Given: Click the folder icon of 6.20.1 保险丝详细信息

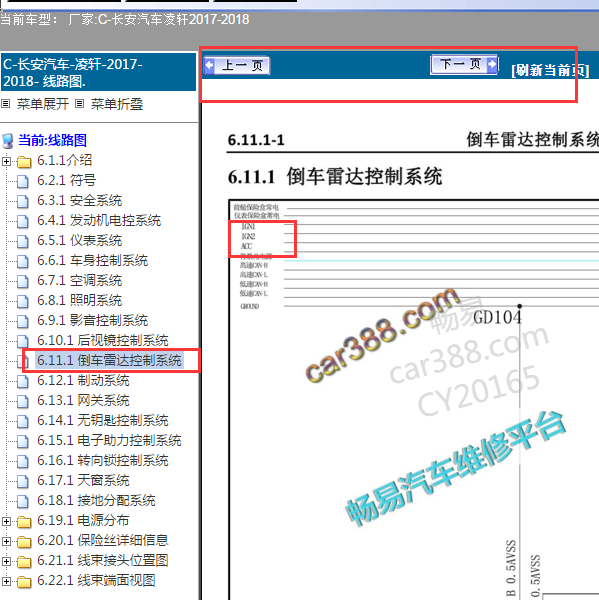Looking at the screenshot, I should pyautogui.click(x=24, y=541).
